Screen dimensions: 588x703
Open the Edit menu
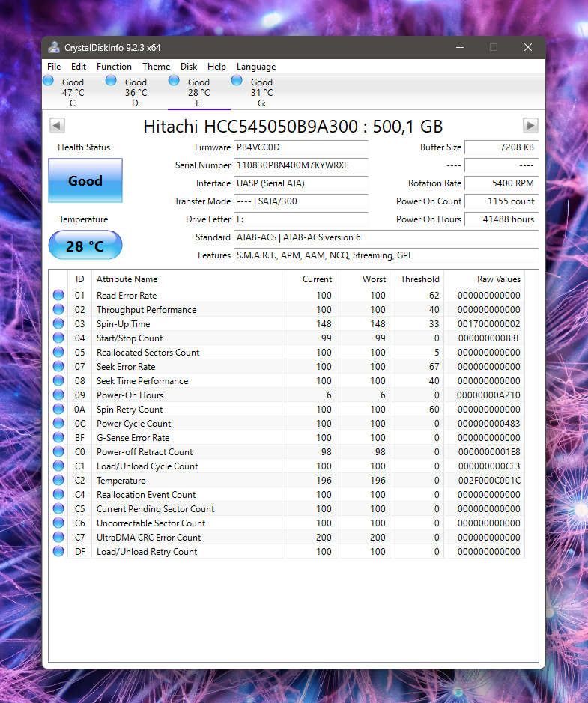click(x=79, y=67)
